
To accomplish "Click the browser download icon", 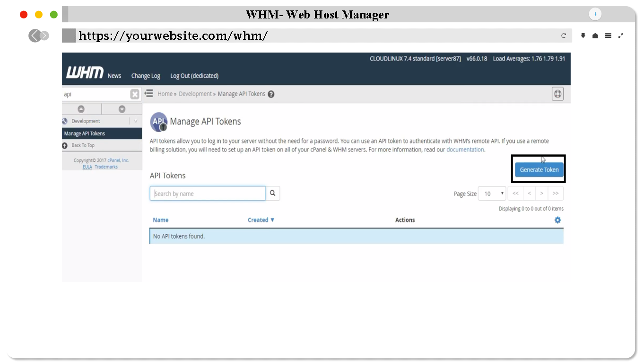I will click(x=583, y=36).
